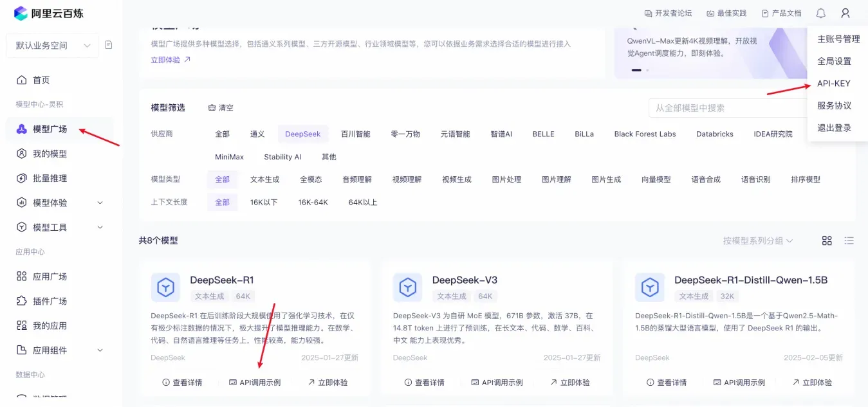Click the 最佳实践 icon in header
This screenshot has height=407, width=868.
click(710, 13)
